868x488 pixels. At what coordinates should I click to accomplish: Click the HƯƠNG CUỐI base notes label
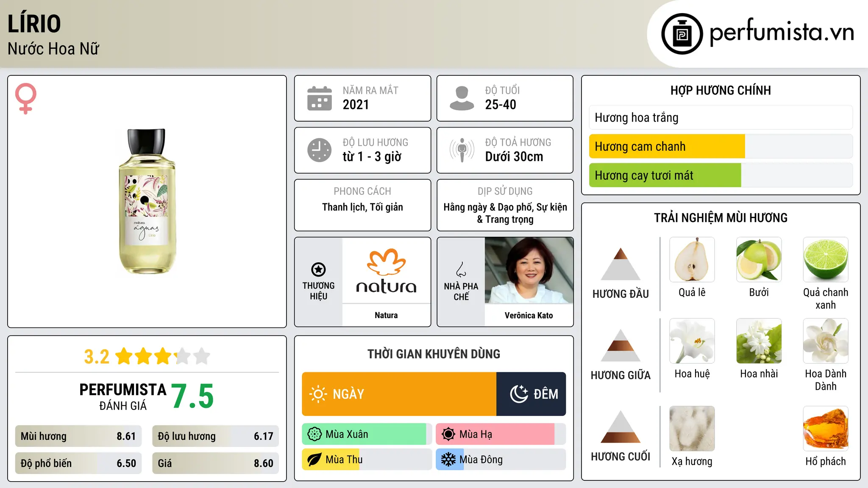620,457
